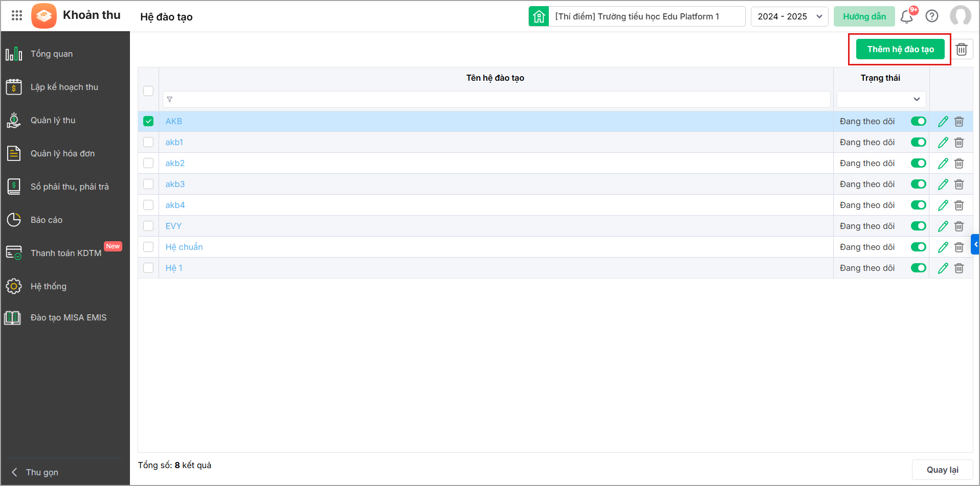The width and height of the screenshot is (980, 486).
Task: Toggle the EVY status switch
Action: pos(919,226)
